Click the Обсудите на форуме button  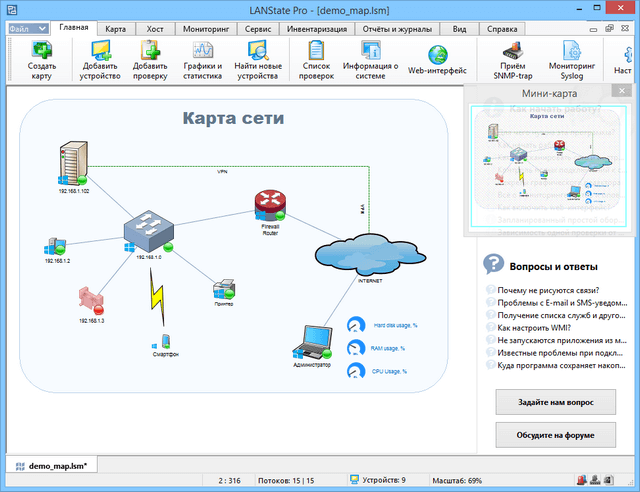(x=556, y=436)
